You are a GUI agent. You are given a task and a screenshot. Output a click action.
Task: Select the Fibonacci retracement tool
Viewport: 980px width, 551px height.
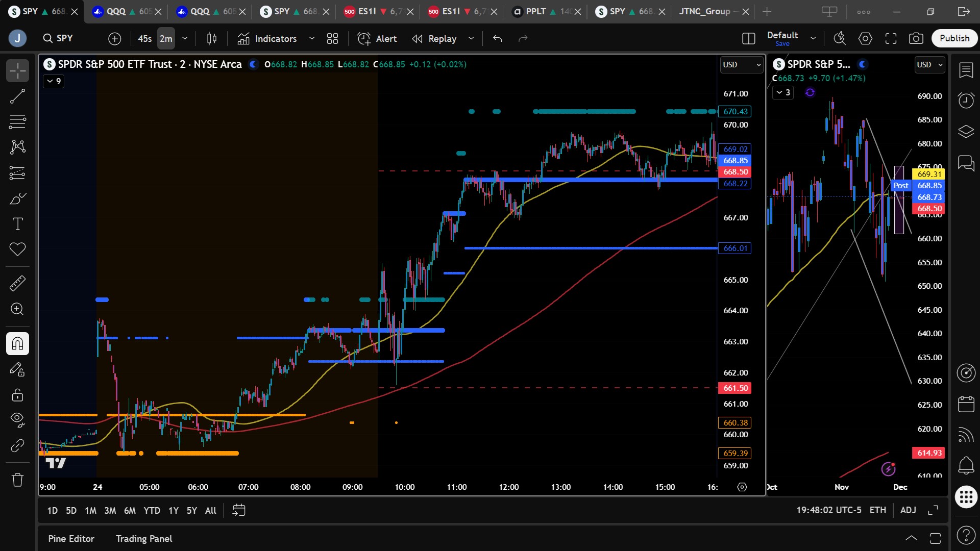17,122
